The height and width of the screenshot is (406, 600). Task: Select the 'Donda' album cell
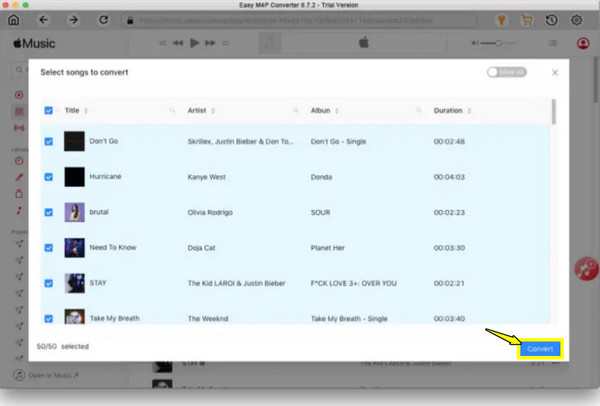[x=321, y=177]
